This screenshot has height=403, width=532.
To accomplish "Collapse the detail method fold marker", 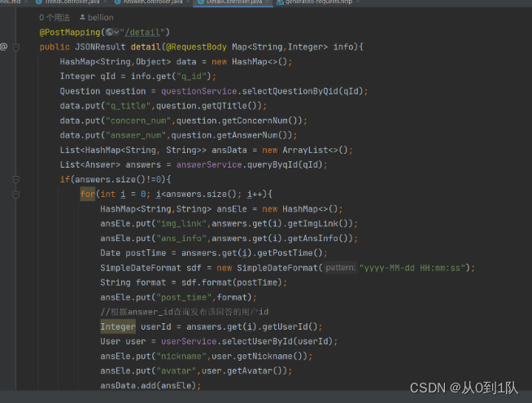I will point(16,47).
